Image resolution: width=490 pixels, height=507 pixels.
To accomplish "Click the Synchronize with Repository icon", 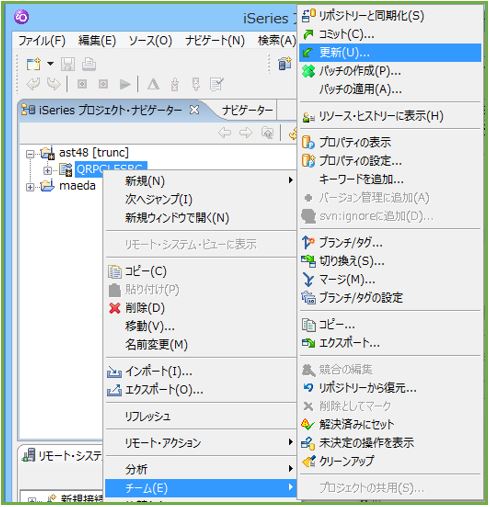I will point(308,15).
